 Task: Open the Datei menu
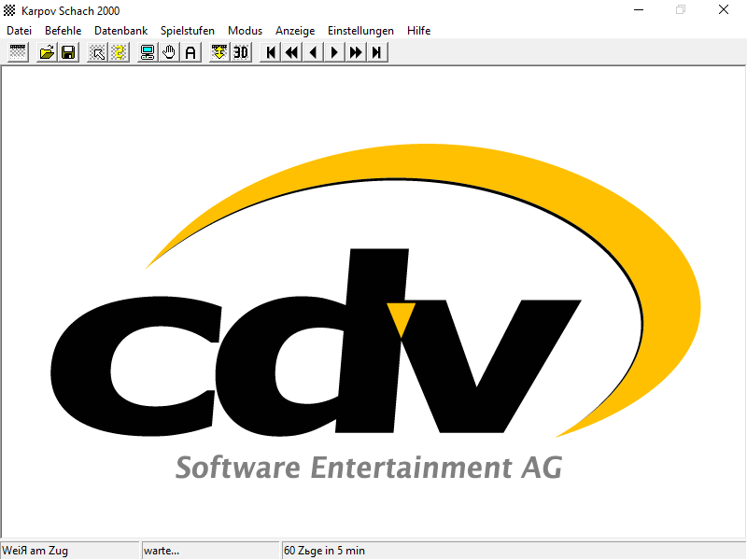pyautogui.click(x=19, y=31)
